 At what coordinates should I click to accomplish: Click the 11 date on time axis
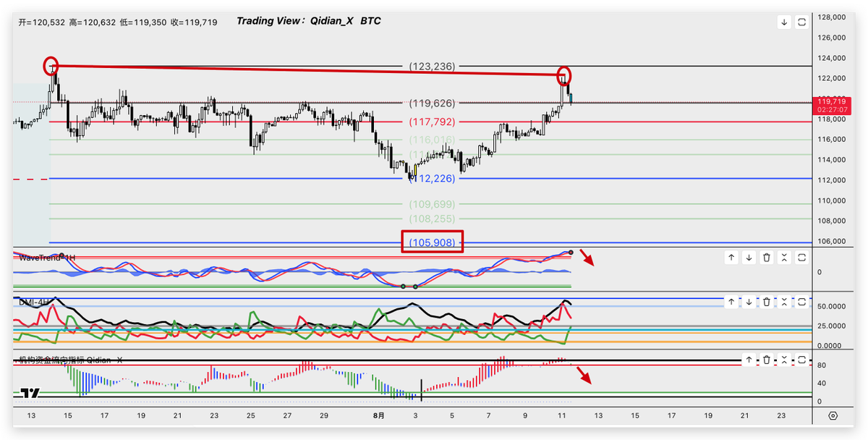click(x=561, y=416)
